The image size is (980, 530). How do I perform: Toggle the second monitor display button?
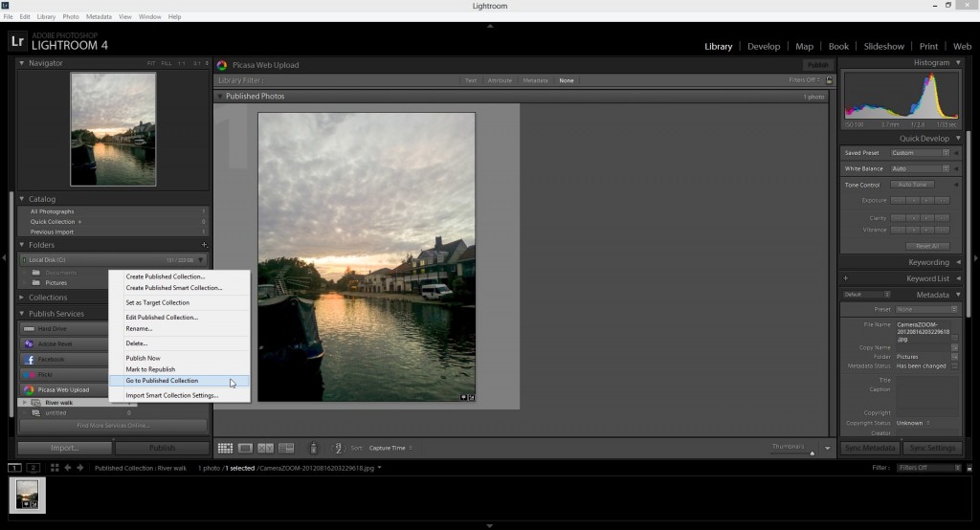(x=33, y=468)
